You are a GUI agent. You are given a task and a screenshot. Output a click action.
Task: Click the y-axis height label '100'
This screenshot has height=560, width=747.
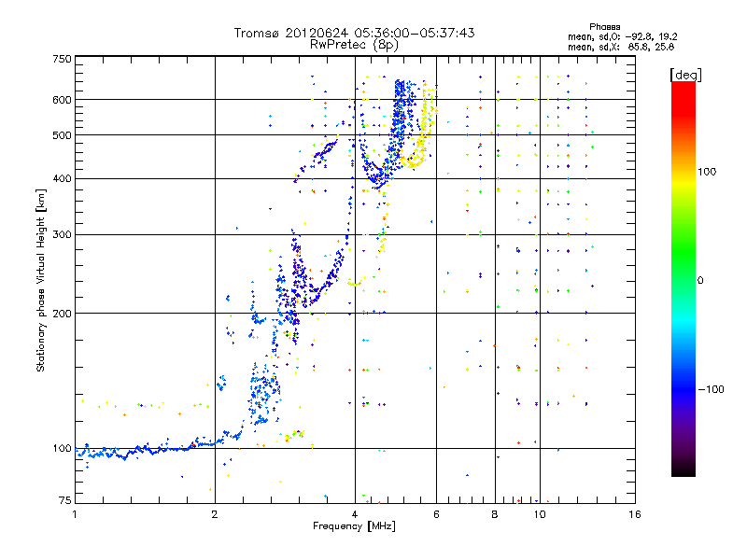(62, 448)
